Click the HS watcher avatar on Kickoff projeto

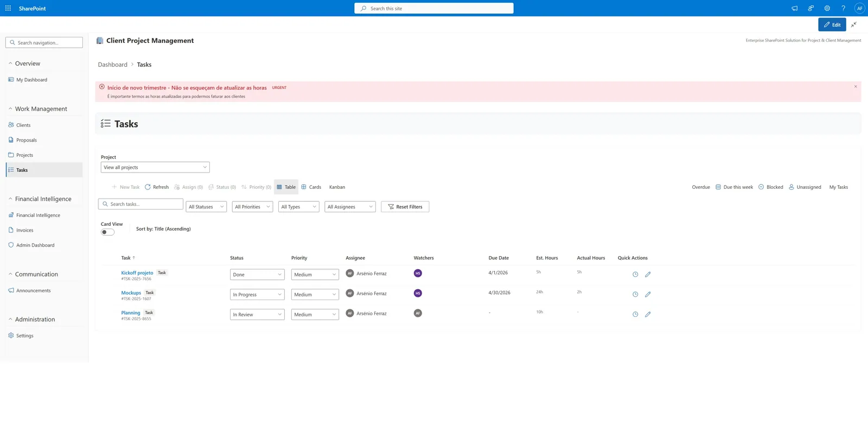coord(418,273)
